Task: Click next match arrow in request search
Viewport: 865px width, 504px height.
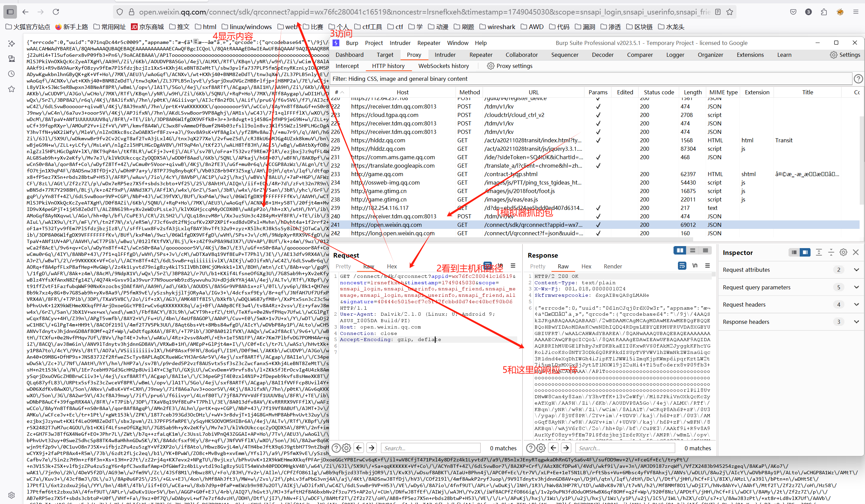Action: (371, 448)
